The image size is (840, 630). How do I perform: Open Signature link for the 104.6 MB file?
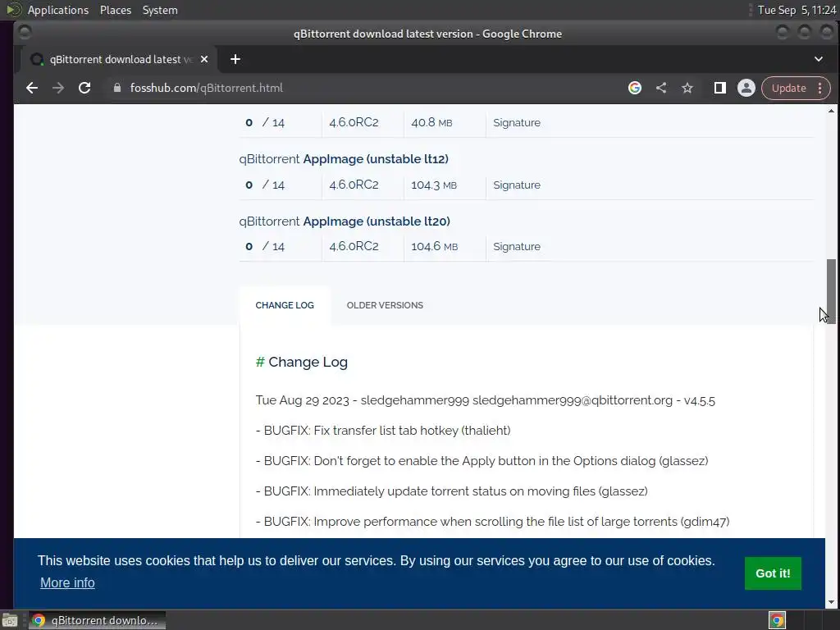pyautogui.click(x=517, y=246)
